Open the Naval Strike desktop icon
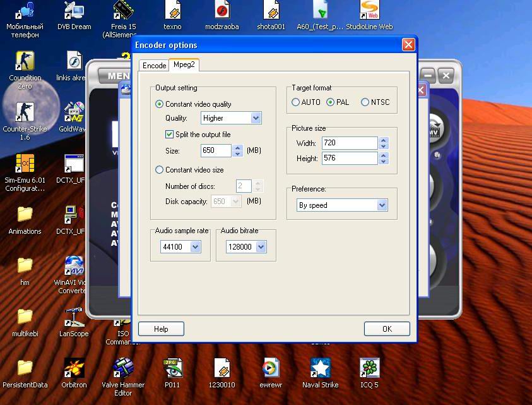 320,368
